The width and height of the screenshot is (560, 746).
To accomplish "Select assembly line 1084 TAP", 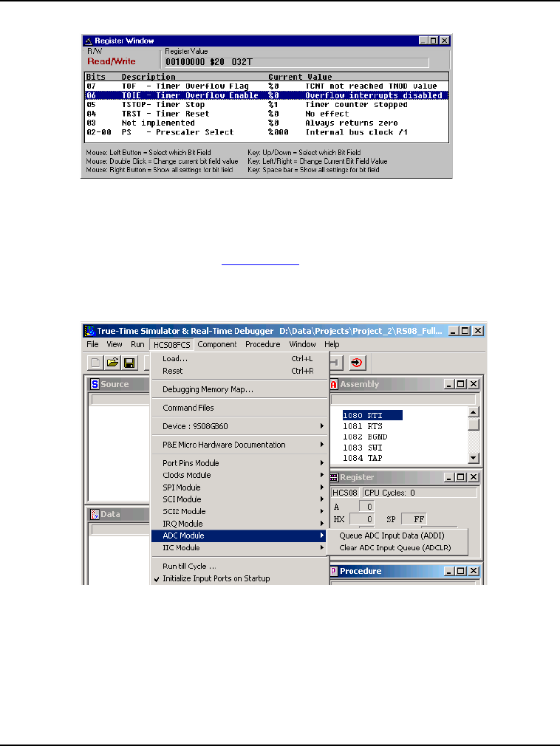I will pyautogui.click(x=363, y=458).
